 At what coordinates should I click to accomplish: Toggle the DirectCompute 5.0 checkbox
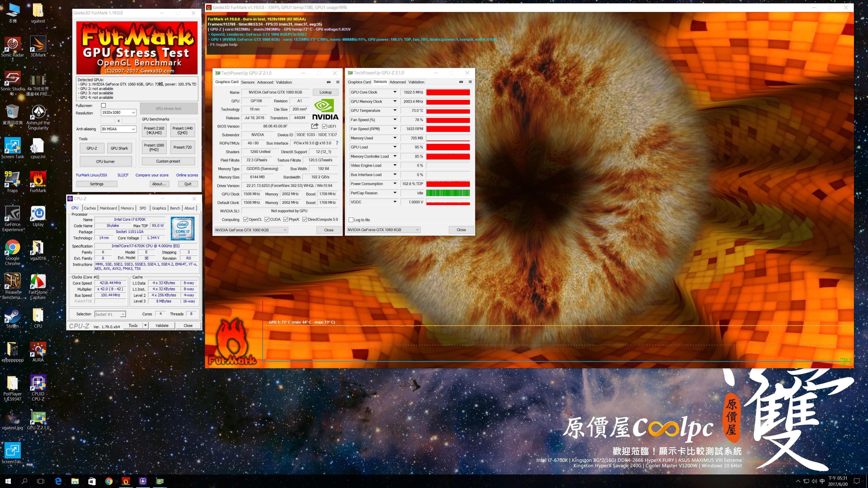click(x=305, y=220)
